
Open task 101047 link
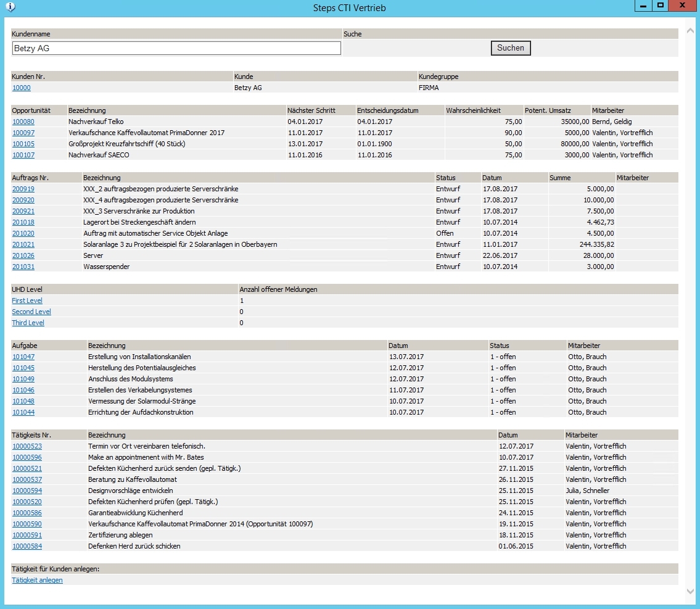(x=23, y=357)
